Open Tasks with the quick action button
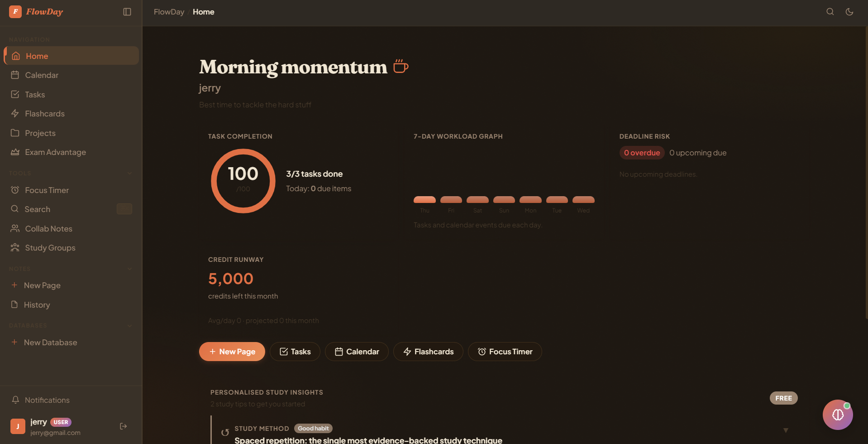Screen dimensions: 868x444 click(295, 352)
